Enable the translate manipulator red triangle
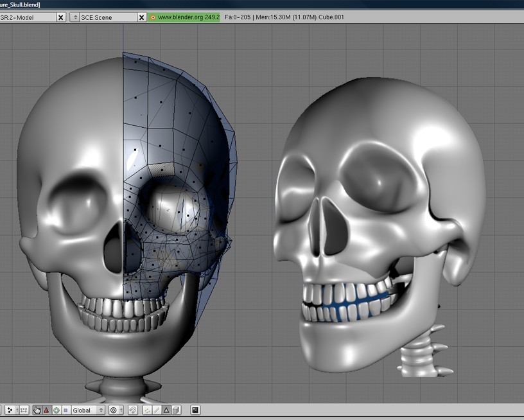Screen dimensions: 524x420 click(x=46, y=410)
